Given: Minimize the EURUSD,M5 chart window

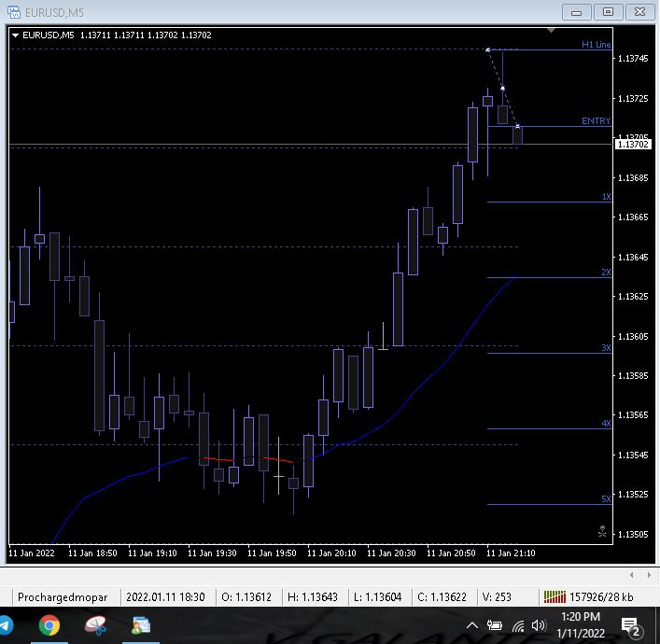Looking at the screenshot, I should [x=577, y=12].
